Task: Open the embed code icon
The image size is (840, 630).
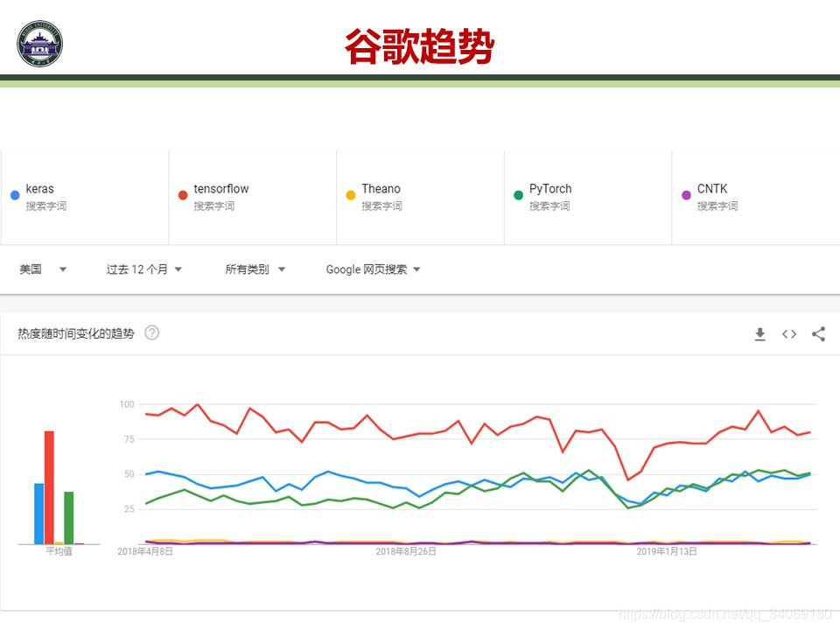Action: pyautogui.click(x=789, y=334)
